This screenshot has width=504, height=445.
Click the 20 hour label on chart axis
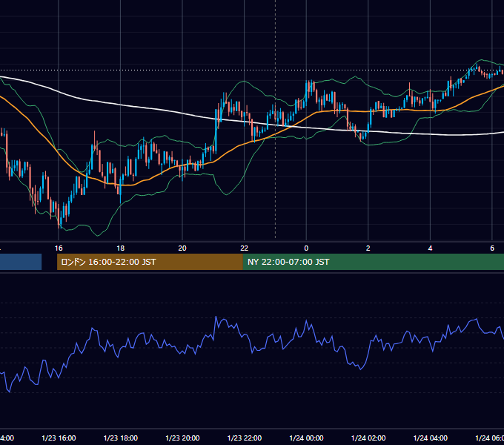coord(182,248)
